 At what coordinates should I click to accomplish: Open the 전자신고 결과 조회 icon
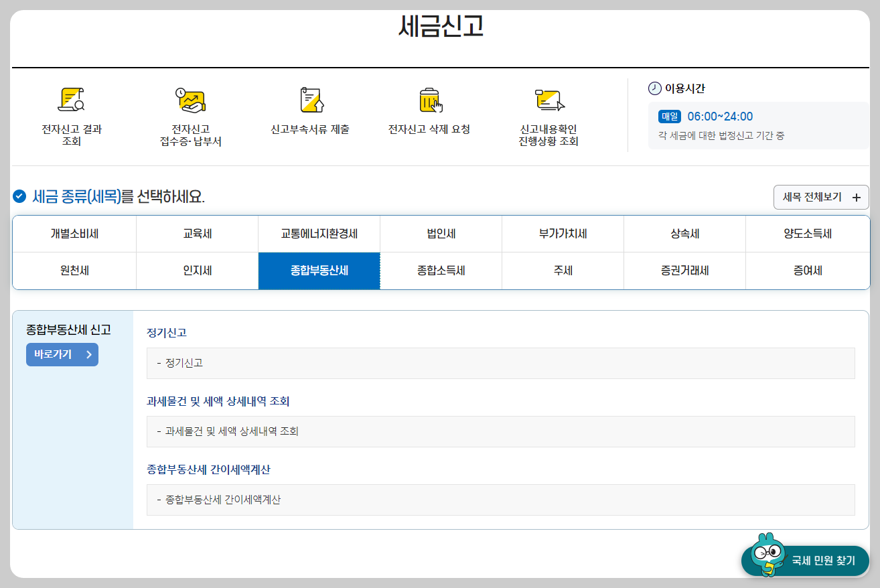[72, 100]
